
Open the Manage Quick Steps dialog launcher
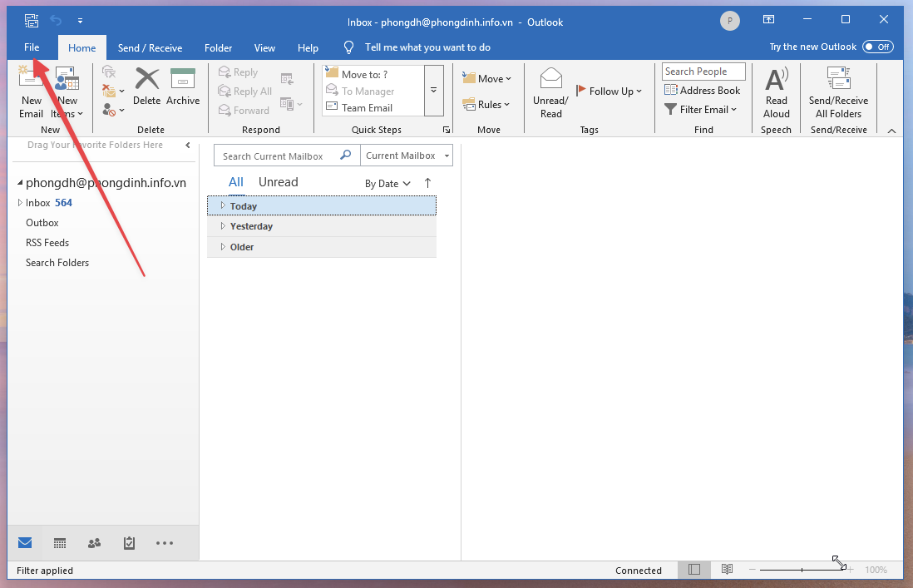click(x=447, y=130)
